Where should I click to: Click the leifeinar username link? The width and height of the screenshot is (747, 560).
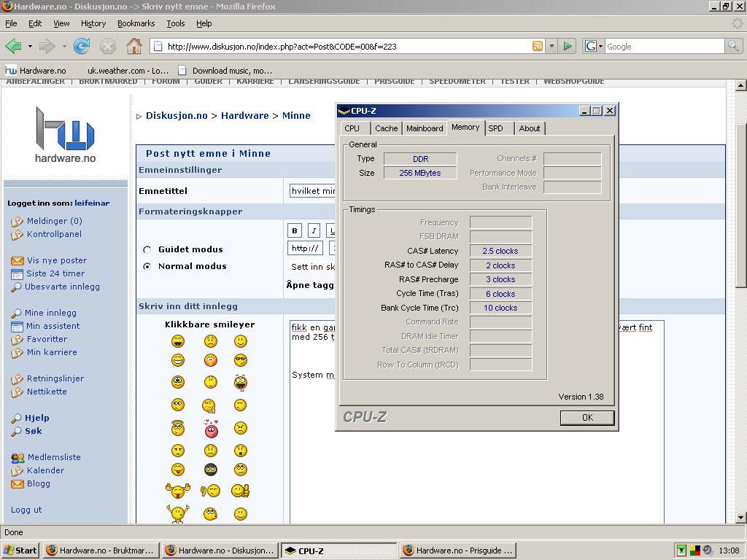pos(92,203)
